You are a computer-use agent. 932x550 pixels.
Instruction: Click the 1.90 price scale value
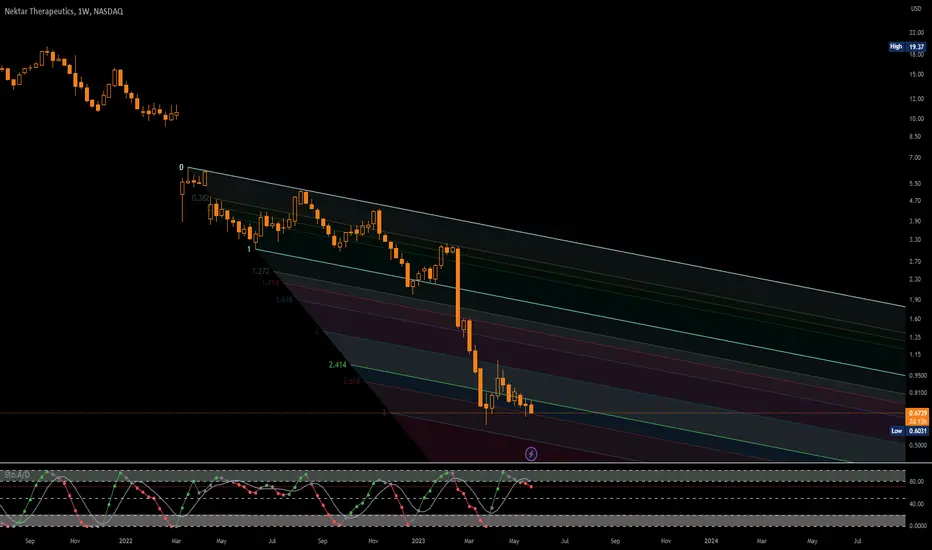tap(915, 300)
